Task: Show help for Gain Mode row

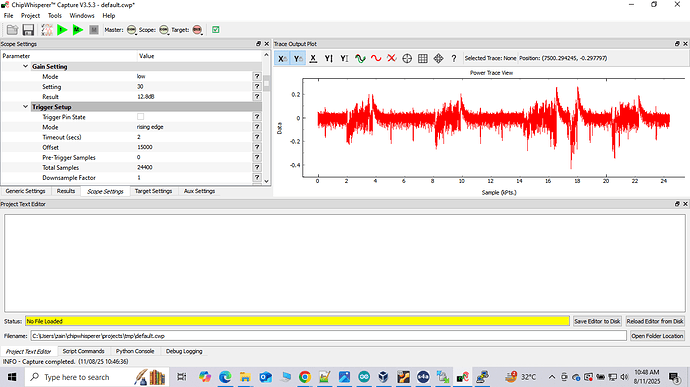Action: point(257,76)
